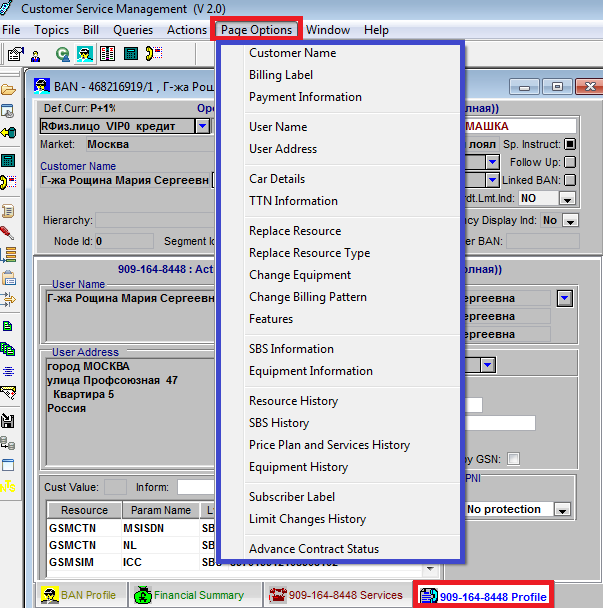Click the floppy disk save sidebar icon
This screenshot has height=608, width=603.
tap(8, 421)
